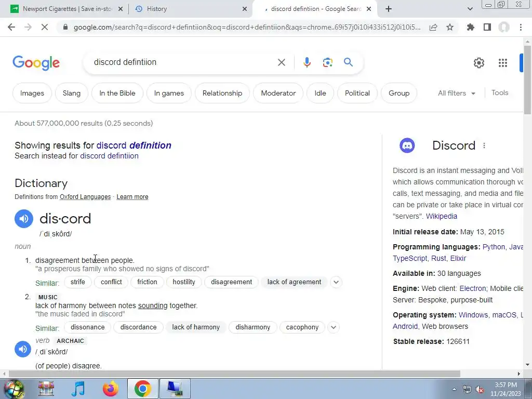The image size is (532, 399).
Task: Open the Chrome extensions puzzle icon
Action: (x=471, y=27)
